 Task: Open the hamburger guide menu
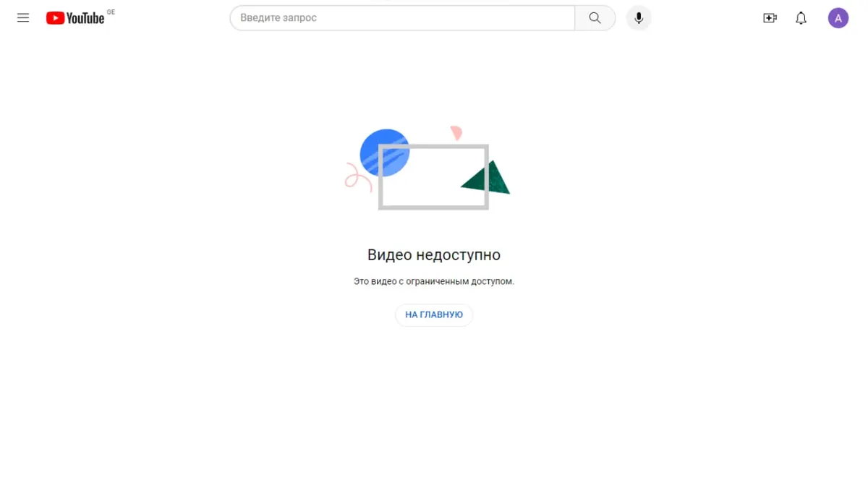(x=23, y=18)
